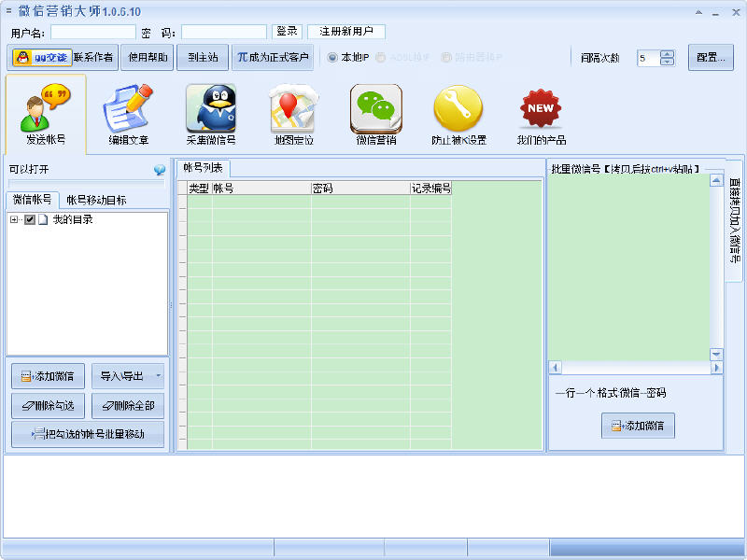Go to 到主站 website button
Image resolution: width=747 pixels, height=560 pixels.
[x=203, y=58]
